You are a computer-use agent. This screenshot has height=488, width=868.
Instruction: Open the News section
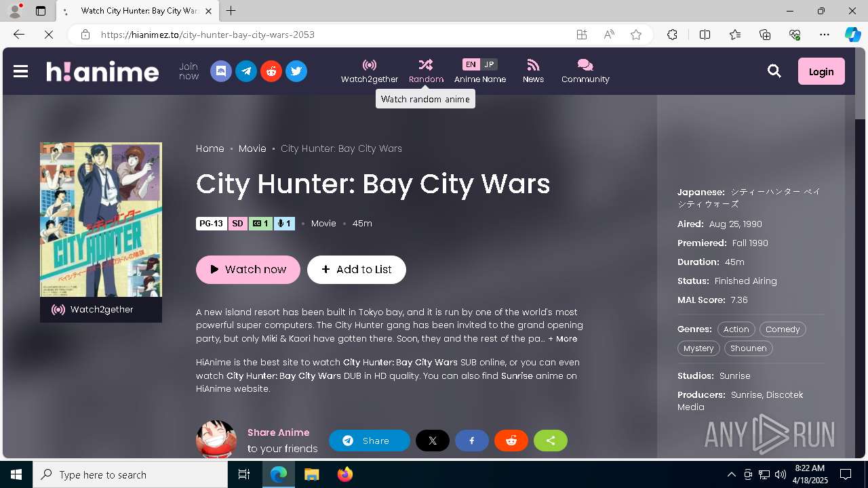[x=533, y=71]
